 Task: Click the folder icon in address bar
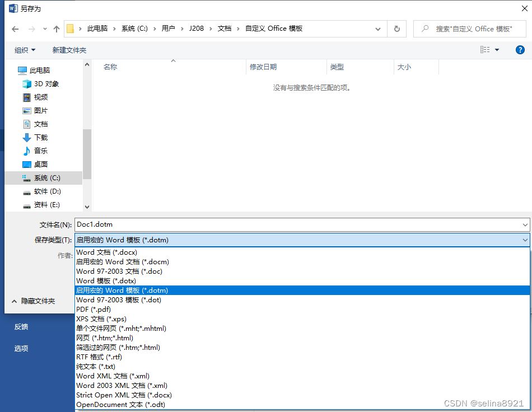point(70,29)
